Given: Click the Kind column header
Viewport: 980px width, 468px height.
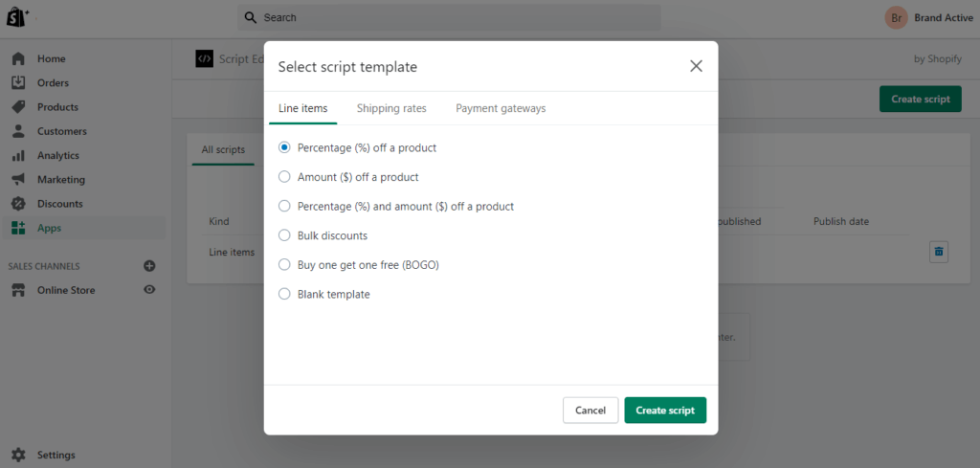Looking at the screenshot, I should (x=219, y=221).
